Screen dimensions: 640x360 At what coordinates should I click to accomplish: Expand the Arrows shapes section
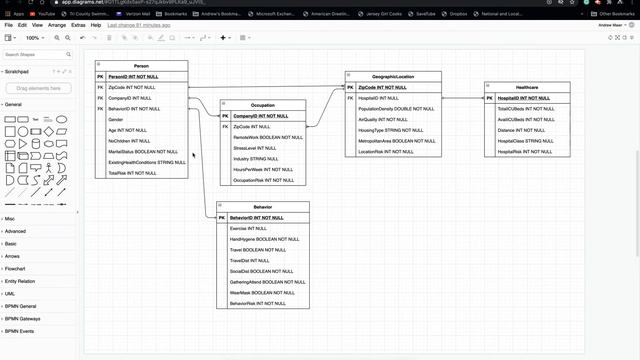click(x=12, y=256)
